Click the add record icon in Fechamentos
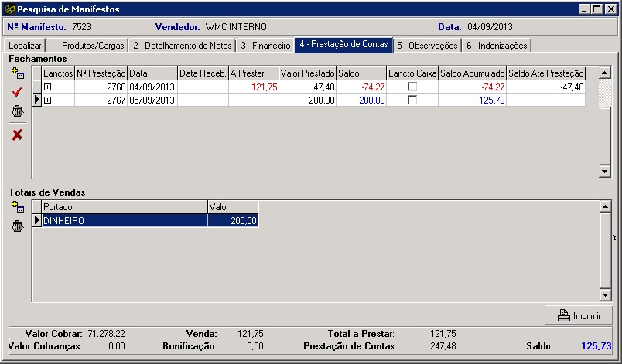 [17, 73]
